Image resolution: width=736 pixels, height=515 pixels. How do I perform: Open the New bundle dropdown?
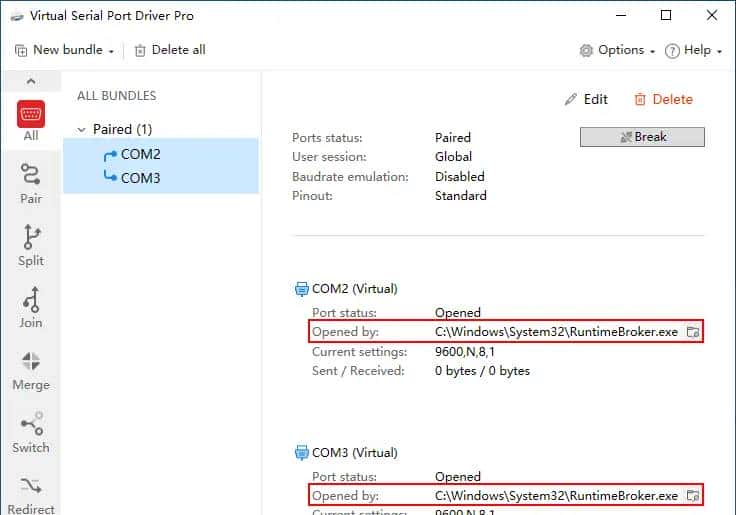65,50
